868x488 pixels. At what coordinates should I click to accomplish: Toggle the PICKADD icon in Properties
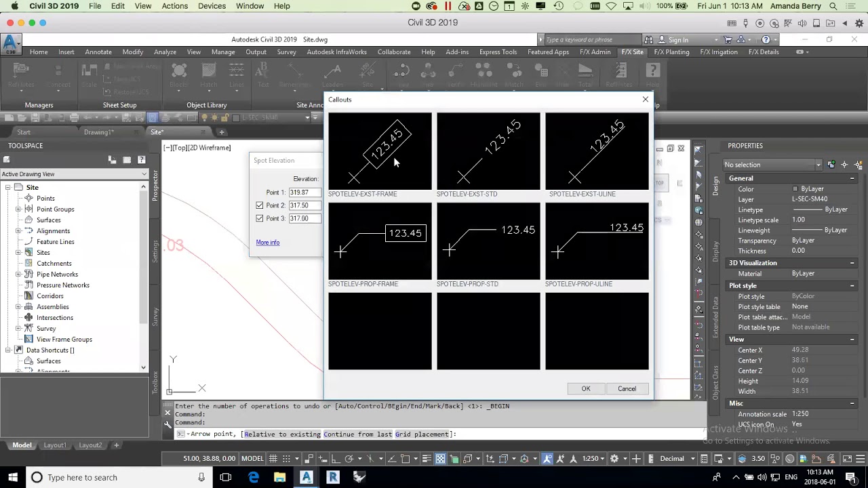tap(831, 165)
